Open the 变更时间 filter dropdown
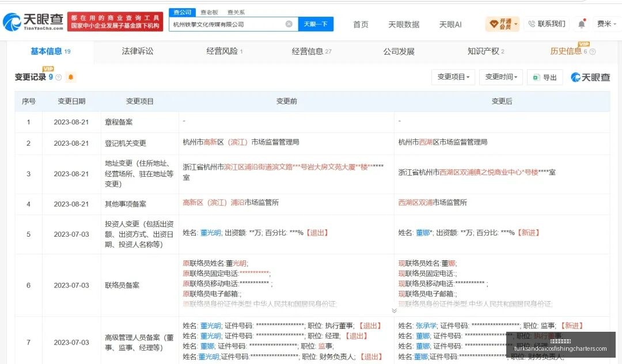Image resolution: width=622 pixels, height=364 pixels. tap(501, 77)
